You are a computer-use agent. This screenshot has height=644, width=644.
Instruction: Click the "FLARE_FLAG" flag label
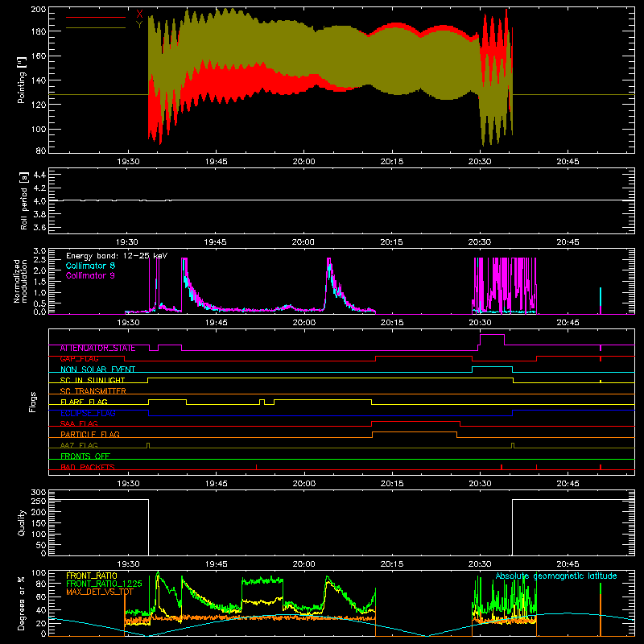(84, 402)
